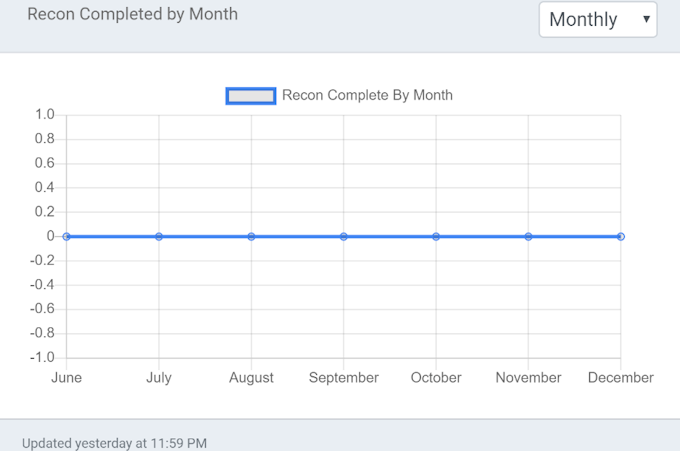Click the 1.0 y-axis tick label

(44, 115)
